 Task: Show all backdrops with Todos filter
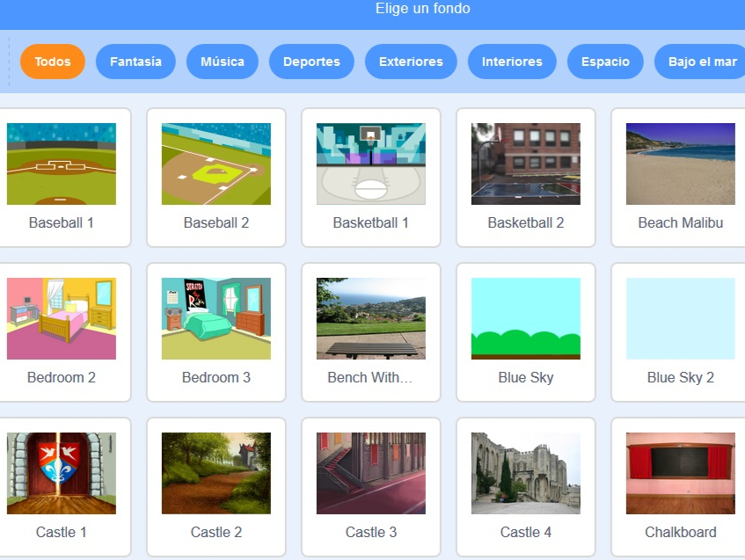tap(53, 62)
